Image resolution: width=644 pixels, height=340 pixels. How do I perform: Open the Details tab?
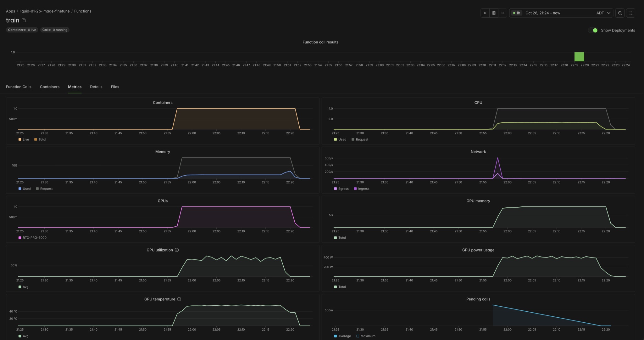pos(96,87)
